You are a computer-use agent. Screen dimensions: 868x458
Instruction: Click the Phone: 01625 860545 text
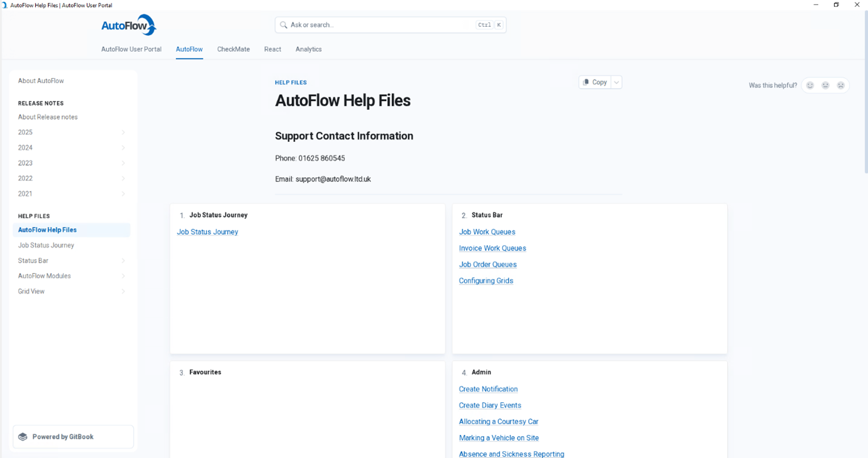(310, 158)
